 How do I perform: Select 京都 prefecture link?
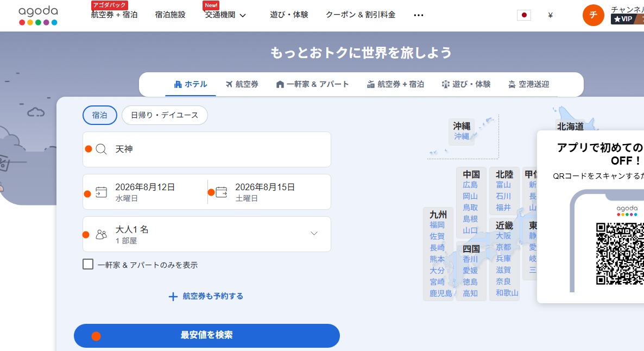(x=503, y=247)
